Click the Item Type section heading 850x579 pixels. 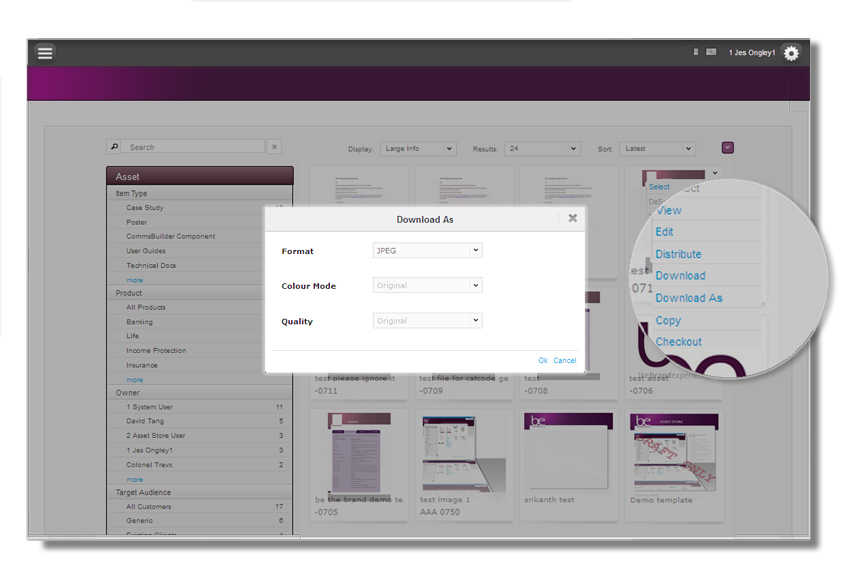coord(131,194)
